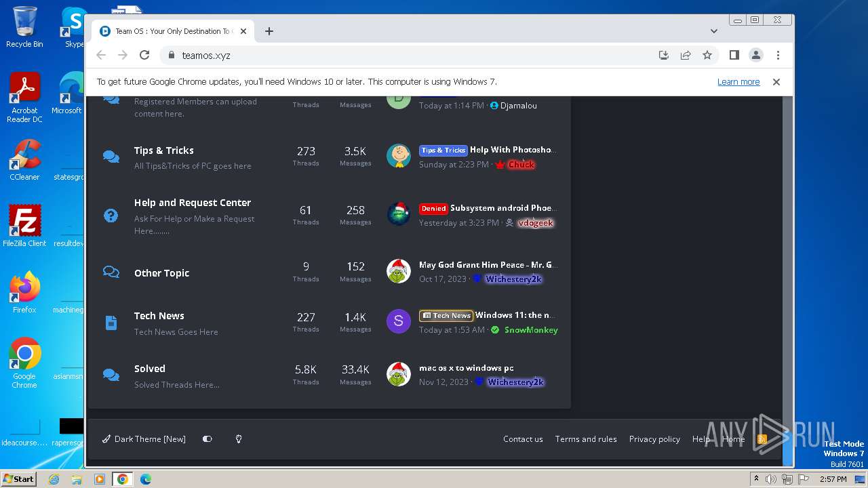Open May God Grant Him Peace thread
This screenshot has height=488, width=868.
click(488, 265)
